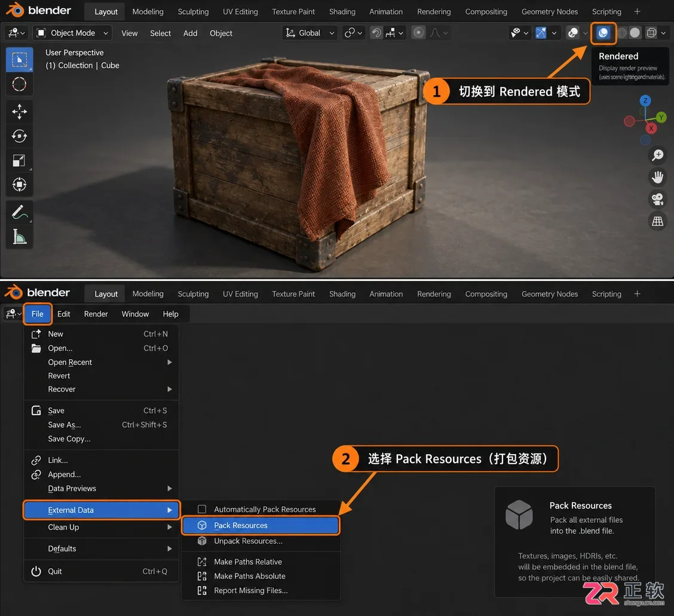The width and height of the screenshot is (674, 616).
Task: Switch to Material Preview viewport shading
Action: (621, 33)
